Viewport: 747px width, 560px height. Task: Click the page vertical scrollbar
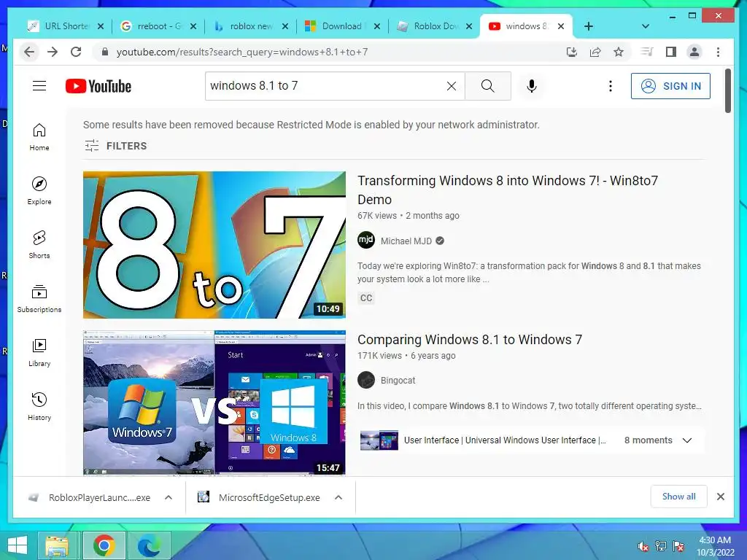pyautogui.click(x=728, y=90)
